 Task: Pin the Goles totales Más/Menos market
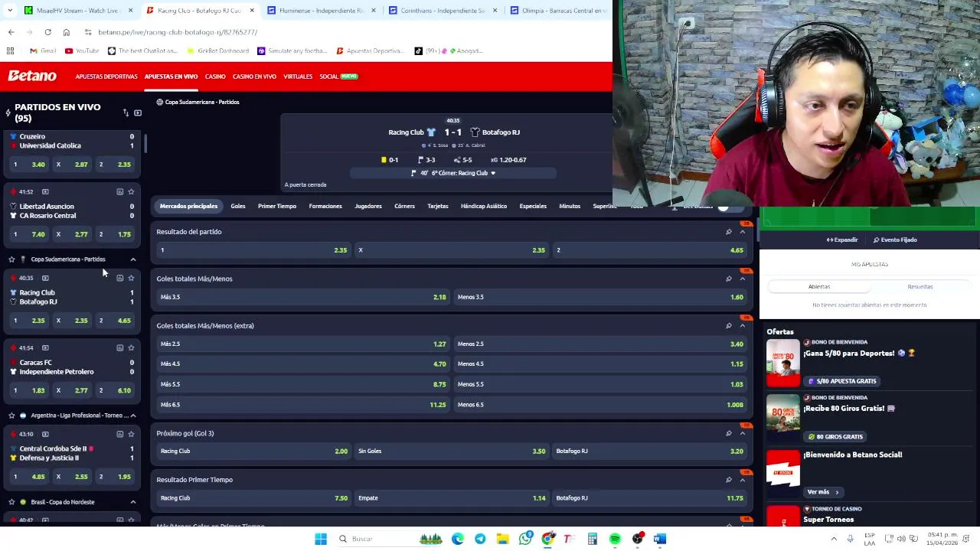click(x=728, y=279)
